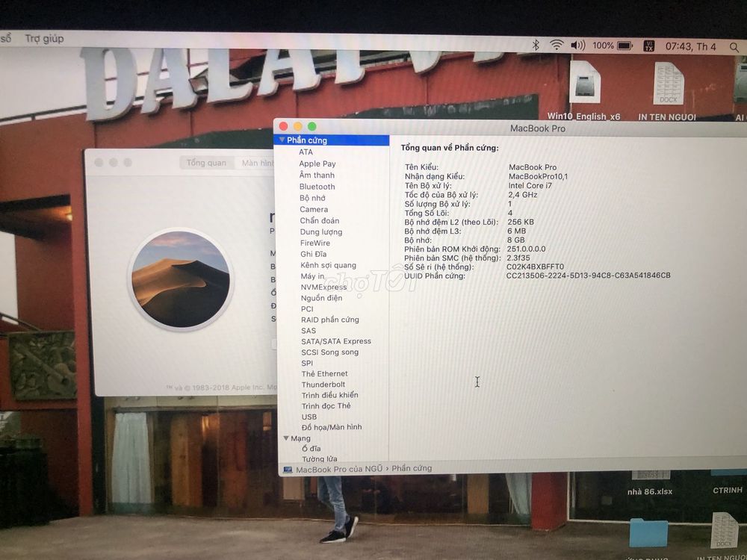This screenshot has height=560, width=747.
Task: Click the serial number C02K4BXBFFT0
Action: coord(536,267)
